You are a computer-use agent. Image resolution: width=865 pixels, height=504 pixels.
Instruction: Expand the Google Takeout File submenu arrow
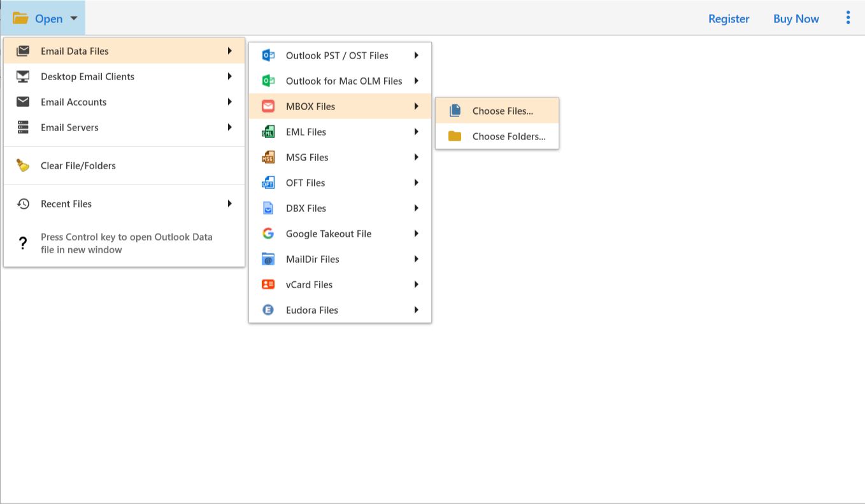[416, 234]
